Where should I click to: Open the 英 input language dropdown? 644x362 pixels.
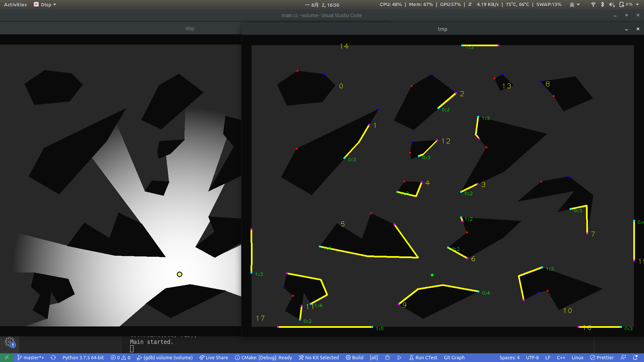coord(574,4)
